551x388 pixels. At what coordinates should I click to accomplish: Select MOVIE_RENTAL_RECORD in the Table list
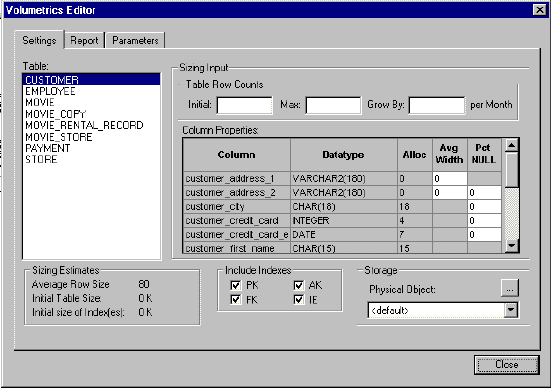(91, 125)
